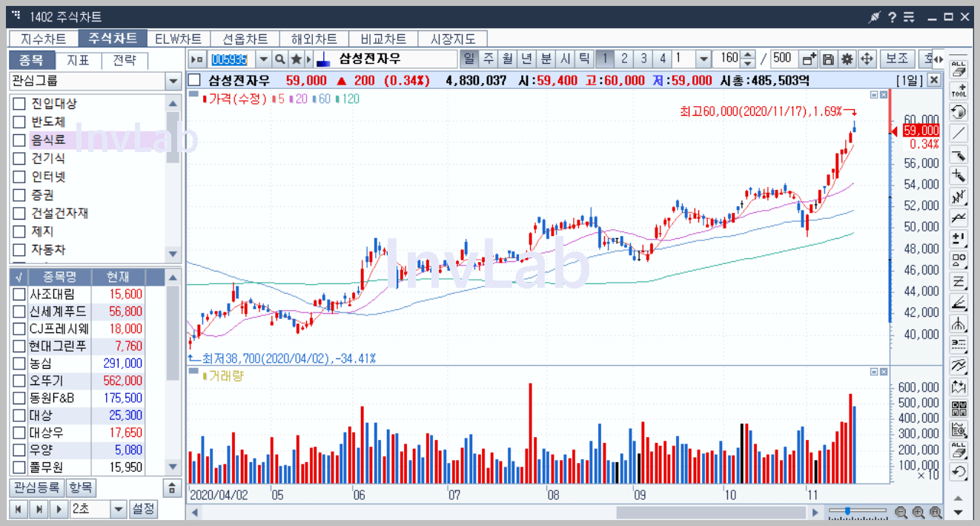
Task: Click the zoom out magnifier icon
Action: tap(901, 512)
